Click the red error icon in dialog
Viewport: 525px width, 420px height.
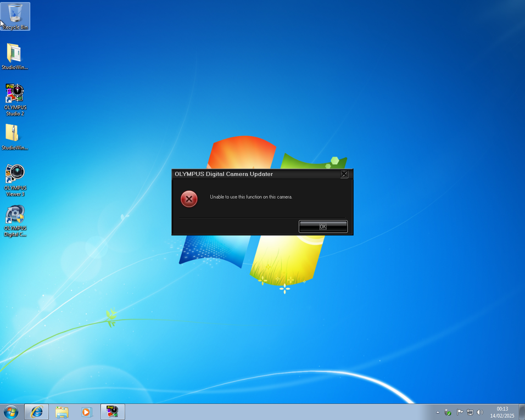189,199
